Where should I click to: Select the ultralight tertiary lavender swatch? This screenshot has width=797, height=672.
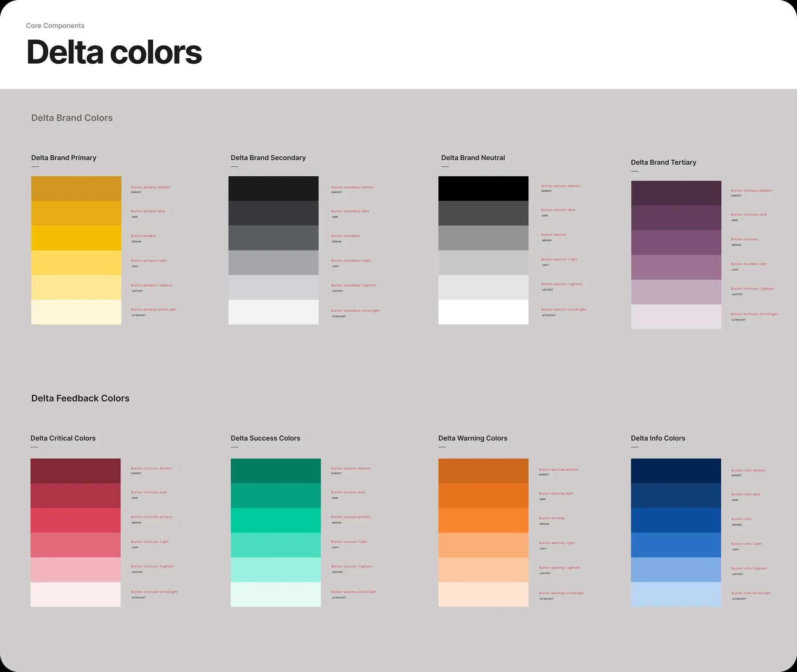(x=676, y=317)
